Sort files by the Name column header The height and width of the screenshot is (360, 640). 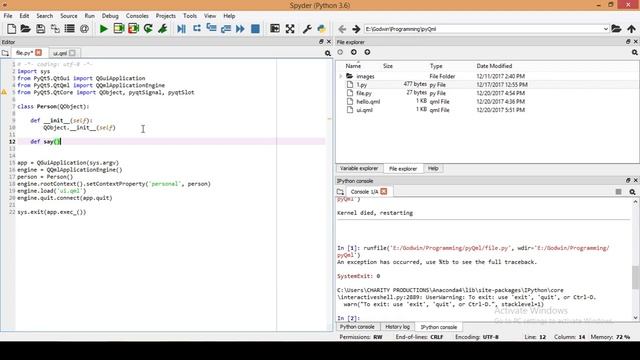[x=353, y=66]
